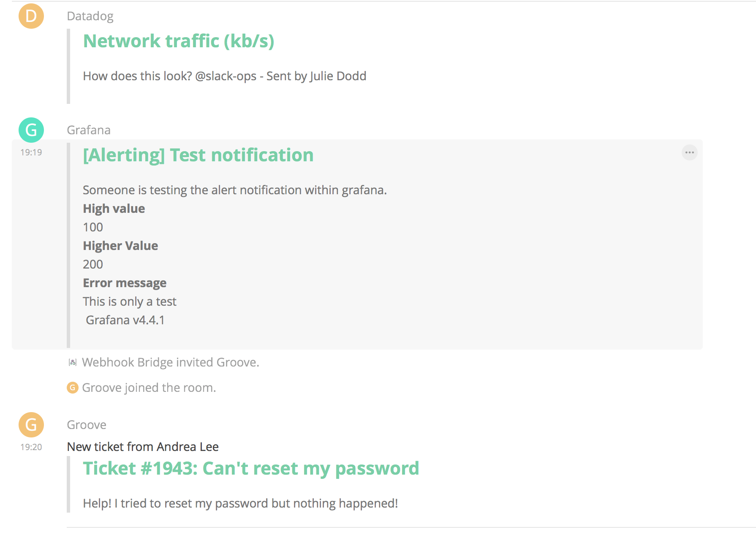The image size is (756, 554).
Task: Click the Grafana v4.4.1 footer text
Action: pos(125,320)
